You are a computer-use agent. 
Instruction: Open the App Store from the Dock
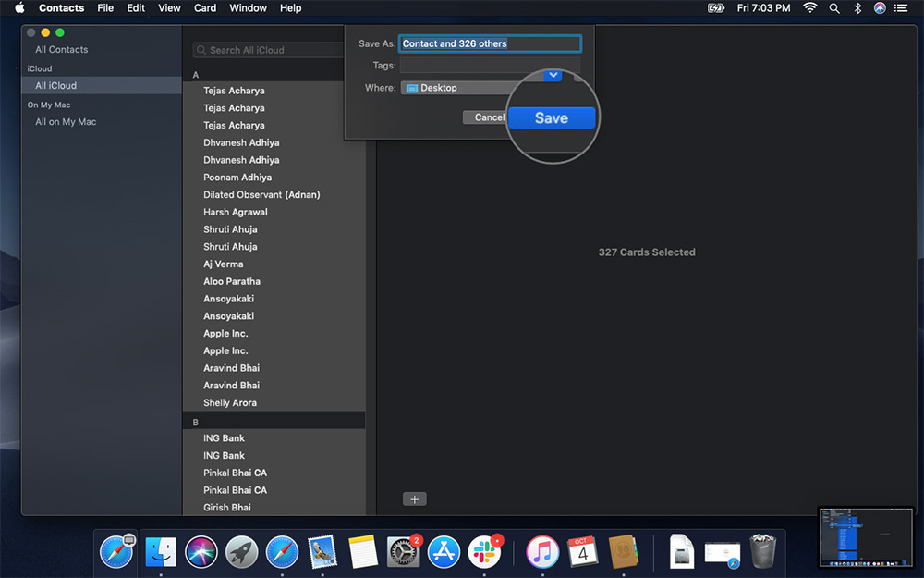[444, 552]
